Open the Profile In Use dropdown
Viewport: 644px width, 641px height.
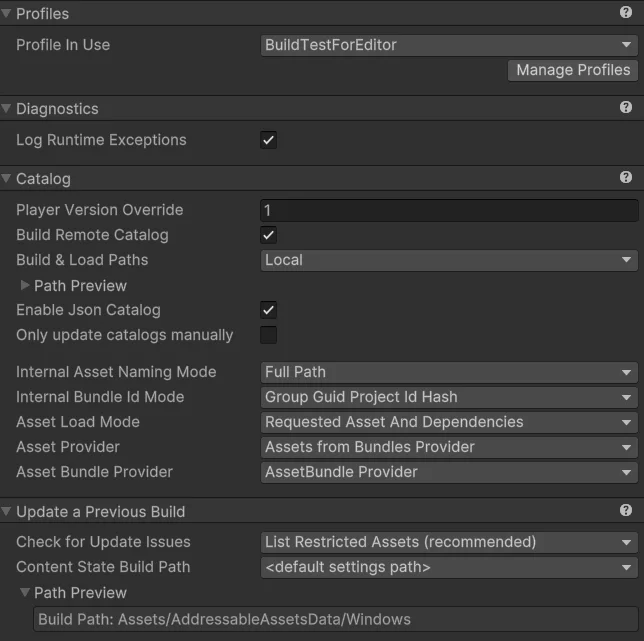tap(449, 45)
